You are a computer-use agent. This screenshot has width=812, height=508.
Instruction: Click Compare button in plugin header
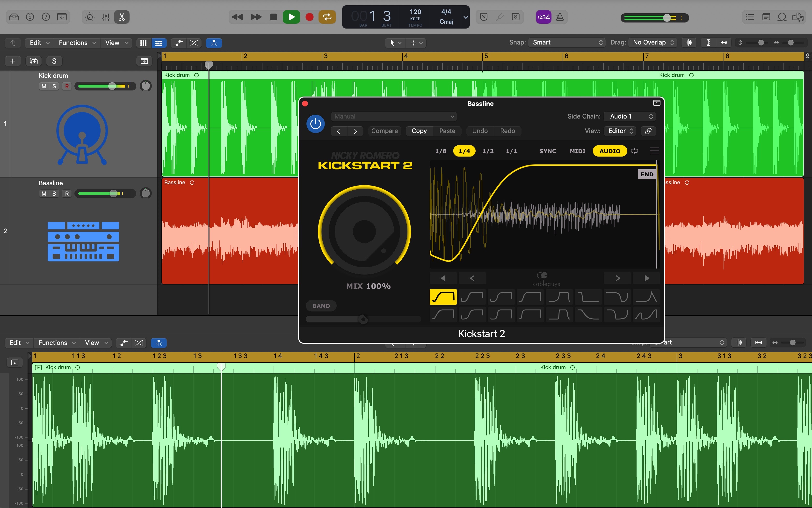(384, 131)
